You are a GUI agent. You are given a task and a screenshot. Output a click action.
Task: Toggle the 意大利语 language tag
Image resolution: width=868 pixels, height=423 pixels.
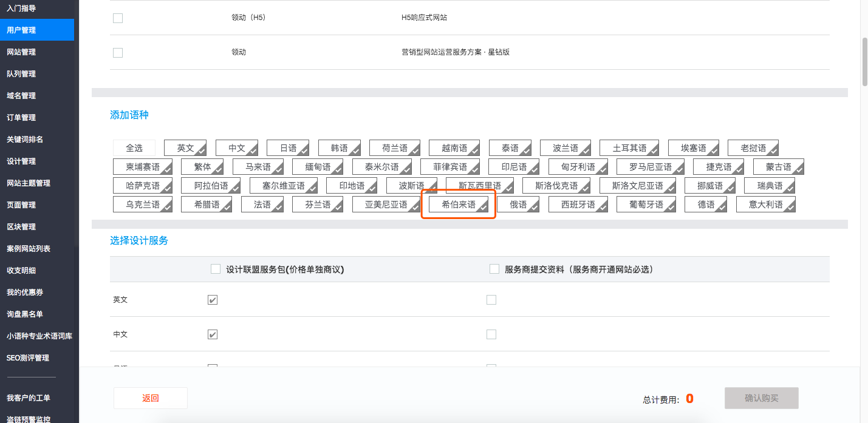765,205
